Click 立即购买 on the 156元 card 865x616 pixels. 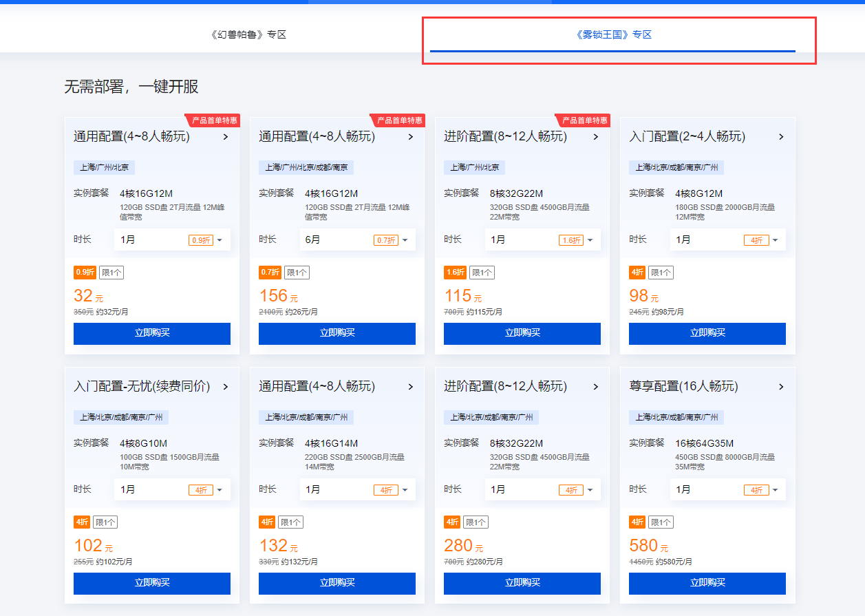337,333
